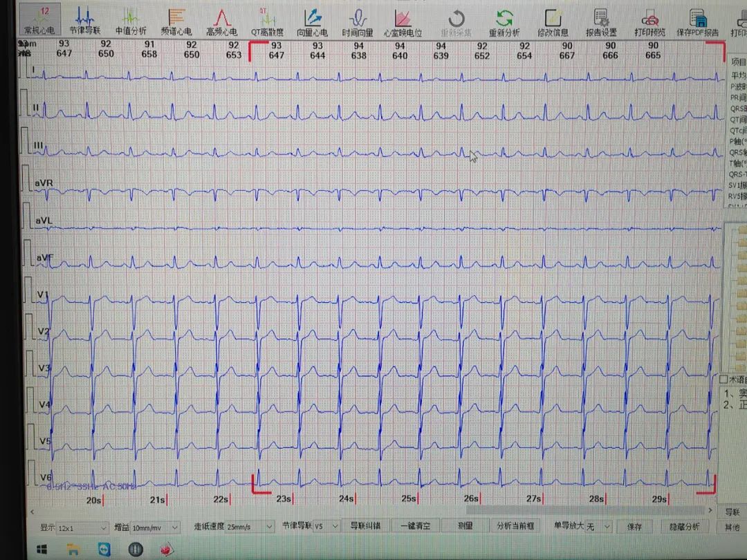Click the 导联纠错 lead correction button

coord(365,525)
